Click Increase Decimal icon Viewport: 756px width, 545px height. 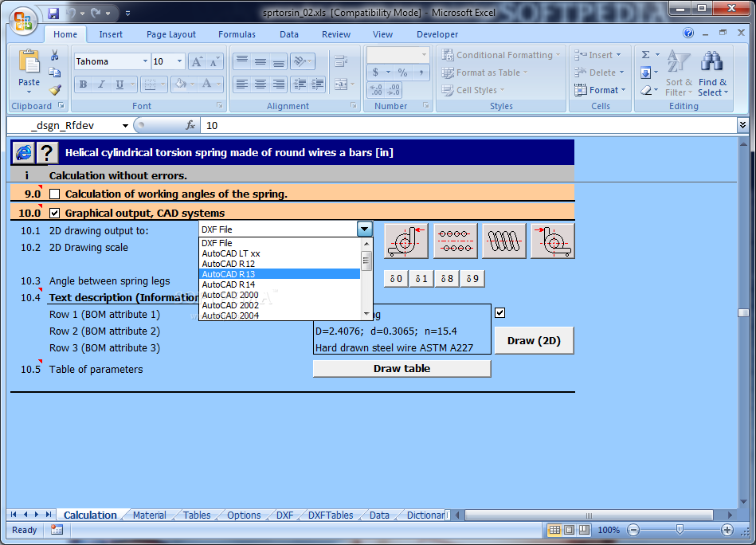point(376,90)
